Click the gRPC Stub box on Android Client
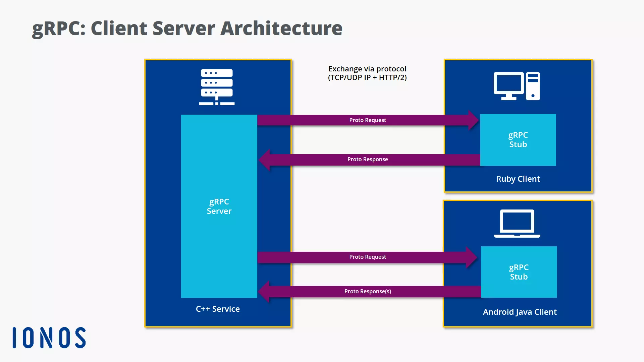Image resolution: width=644 pixels, height=362 pixels. coord(518,271)
